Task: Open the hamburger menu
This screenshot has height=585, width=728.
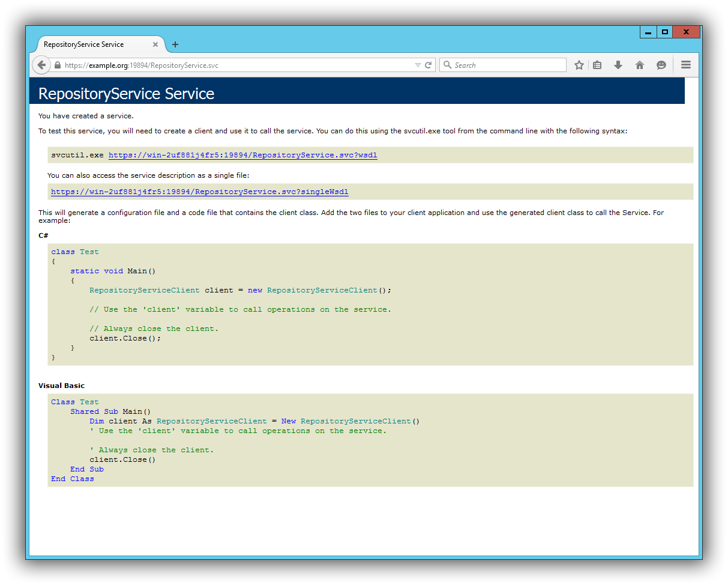Action: pyautogui.click(x=686, y=65)
